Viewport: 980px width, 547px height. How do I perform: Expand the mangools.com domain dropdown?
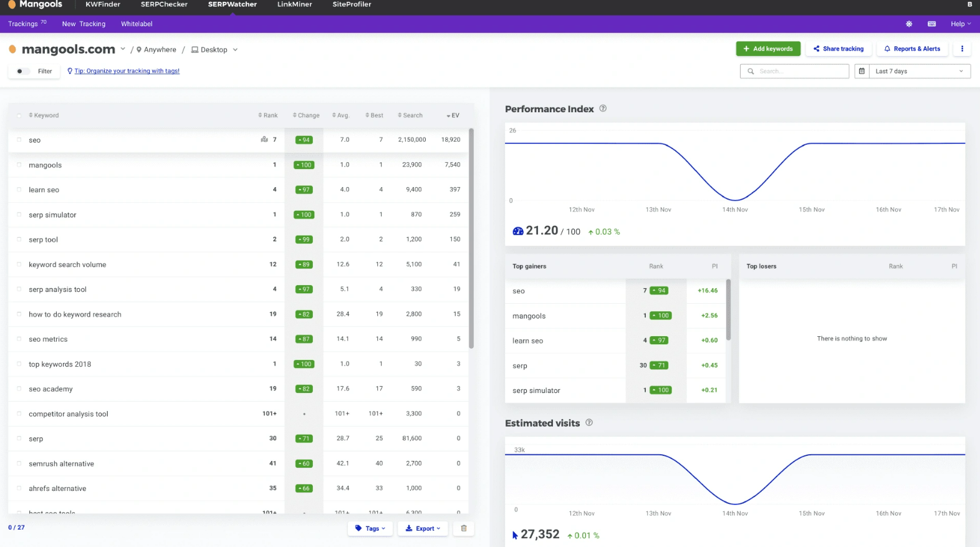123,49
